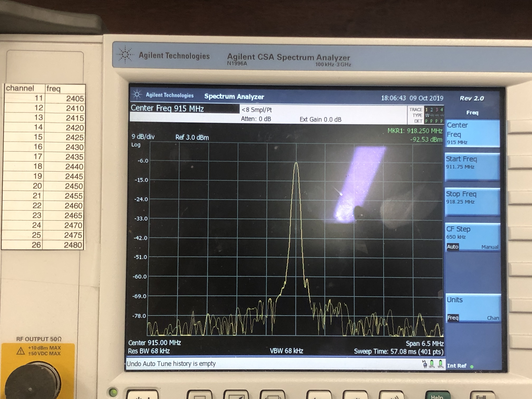Click the green Int Ref indicator dot
Image resolution: width=532 pixels, height=399 pixels.
tap(472, 367)
